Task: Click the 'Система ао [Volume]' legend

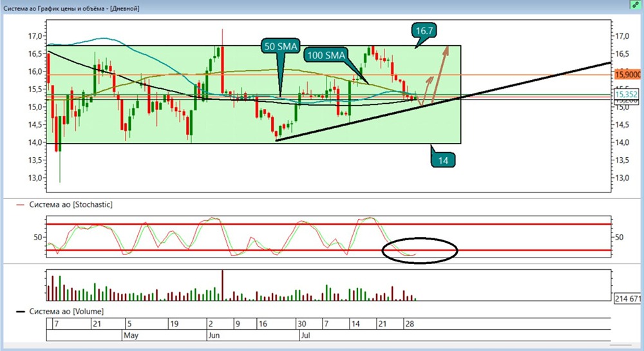Action: pyautogui.click(x=66, y=311)
